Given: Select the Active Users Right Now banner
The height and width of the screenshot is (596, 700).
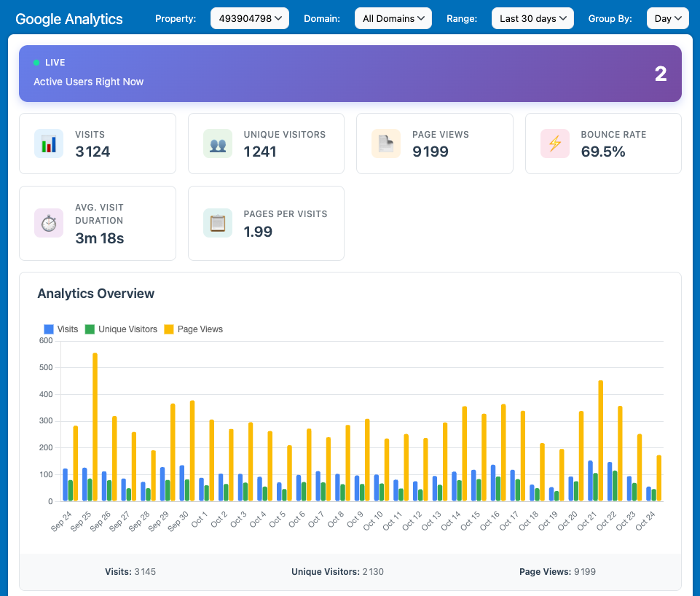Looking at the screenshot, I should click(350, 74).
